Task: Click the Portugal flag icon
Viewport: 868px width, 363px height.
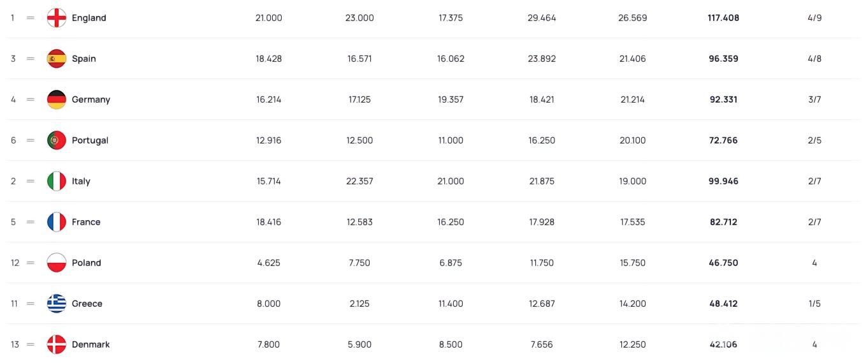Action: (x=57, y=140)
